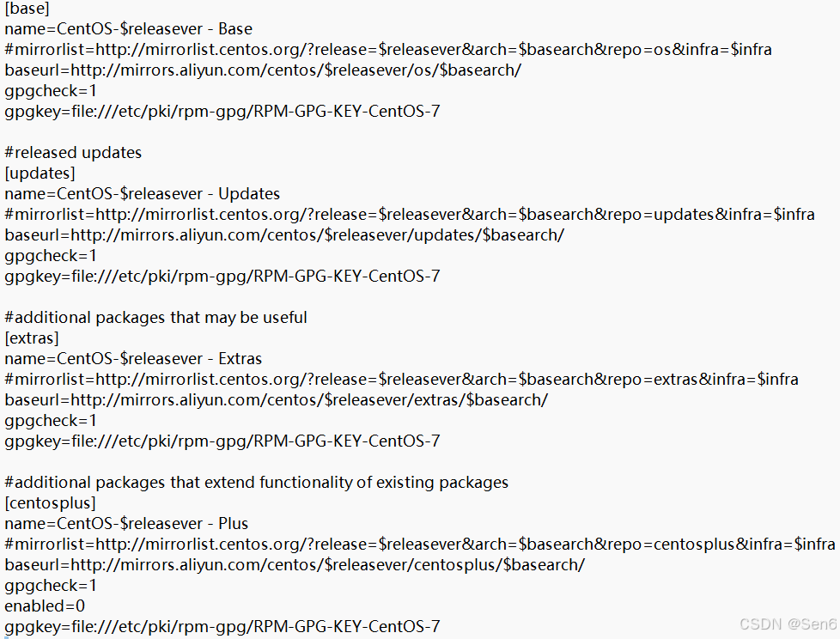Click the baseurl ending in /updates/$basearch/

[x=284, y=235]
